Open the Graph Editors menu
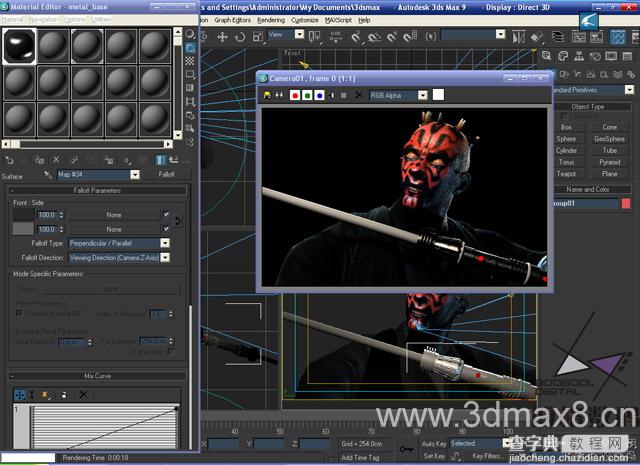This screenshot has width=640, height=465. click(233, 20)
